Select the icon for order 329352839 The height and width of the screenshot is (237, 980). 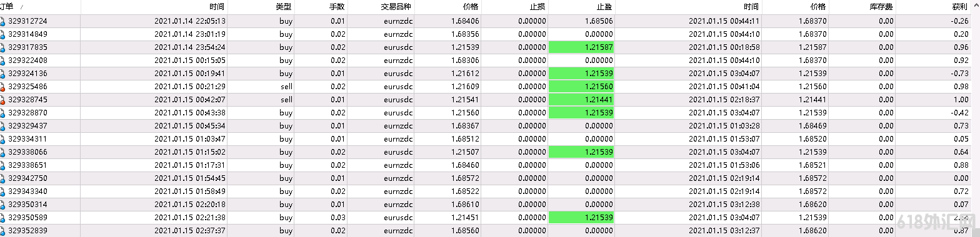click(2, 231)
